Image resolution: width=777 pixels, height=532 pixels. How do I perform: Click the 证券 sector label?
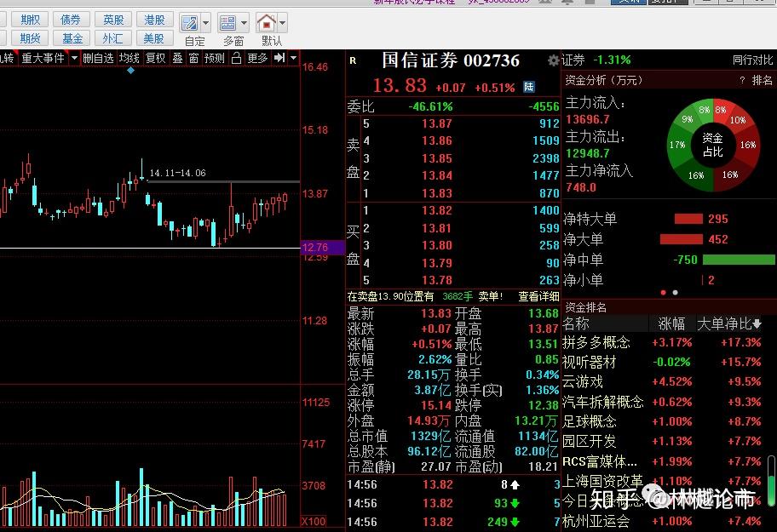point(573,60)
